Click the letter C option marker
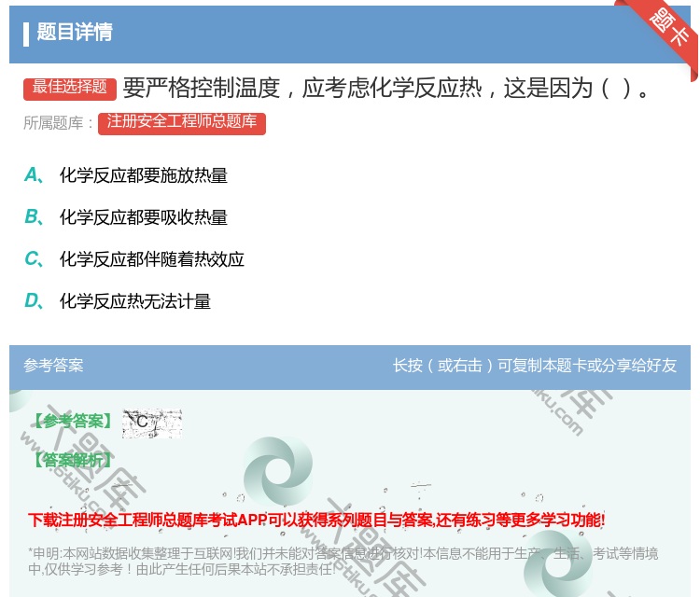The height and width of the screenshot is (597, 700). [x=34, y=258]
